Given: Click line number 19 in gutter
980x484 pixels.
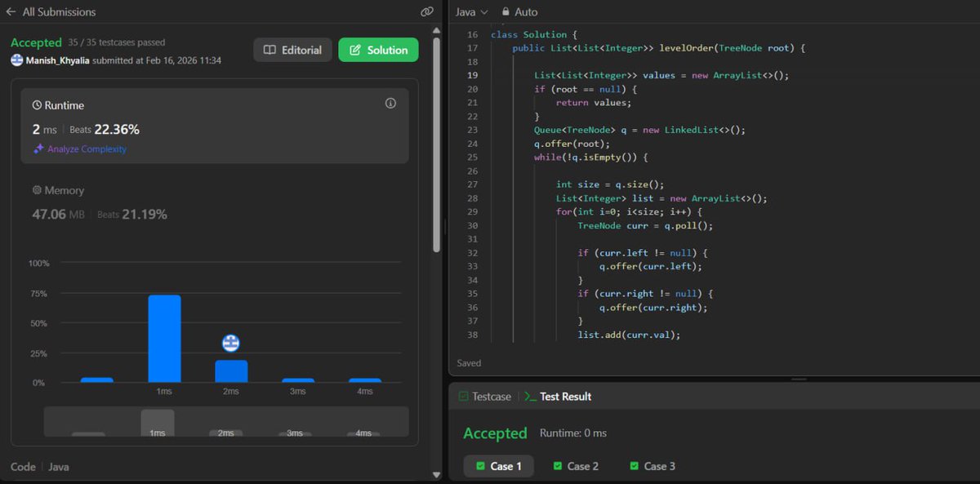Looking at the screenshot, I should [x=473, y=75].
